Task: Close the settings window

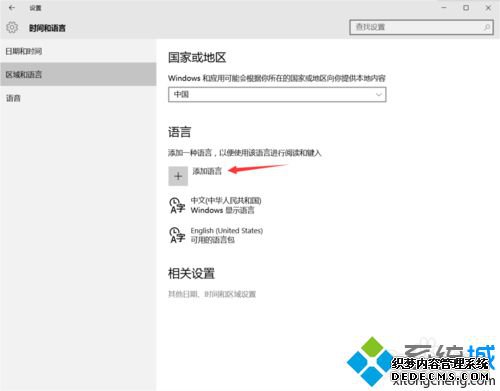Action: (488, 8)
